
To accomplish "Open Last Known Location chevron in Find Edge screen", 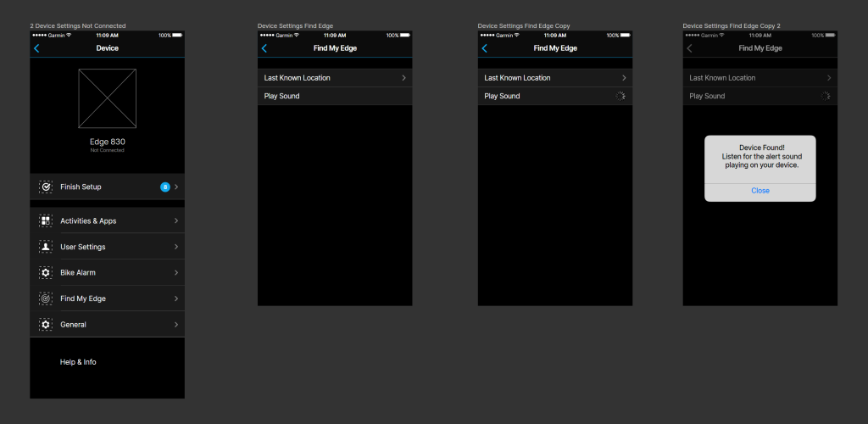I will [404, 78].
